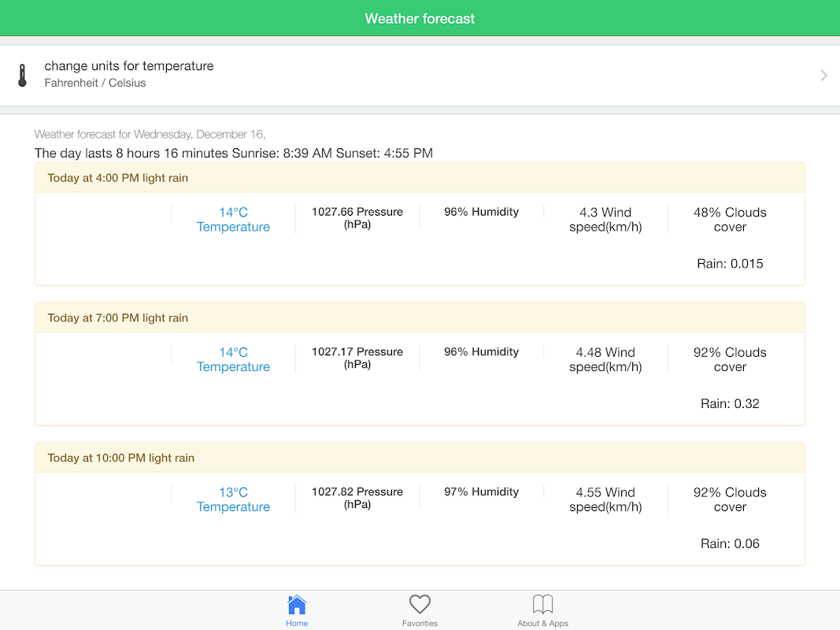The height and width of the screenshot is (630, 840).
Task: Tap the Home house icon
Action: tap(297, 605)
